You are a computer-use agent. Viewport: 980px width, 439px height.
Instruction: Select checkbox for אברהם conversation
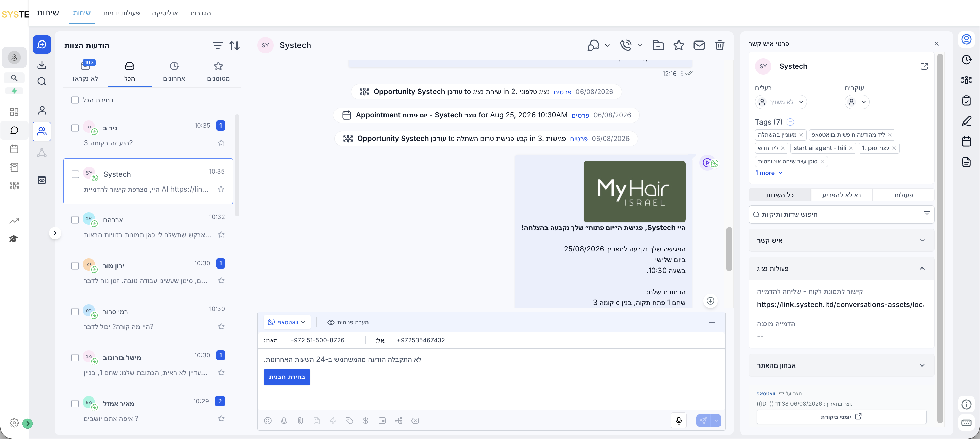point(75,220)
